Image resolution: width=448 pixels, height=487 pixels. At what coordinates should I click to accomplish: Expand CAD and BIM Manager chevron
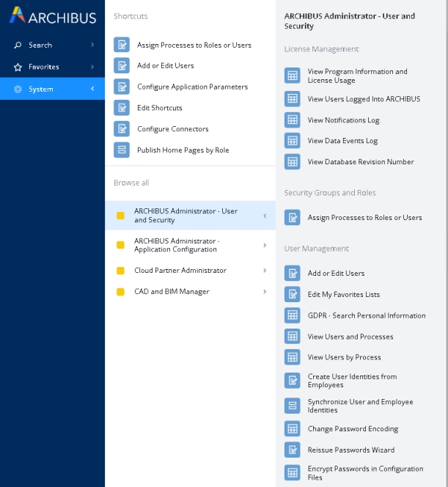pyautogui.click(x=265, y=292)
